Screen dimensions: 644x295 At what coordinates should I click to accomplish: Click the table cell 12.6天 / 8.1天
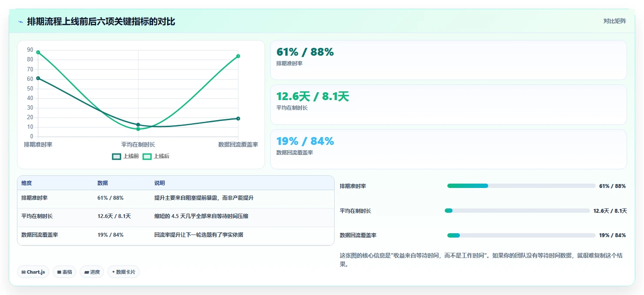[x=114, y=216]
